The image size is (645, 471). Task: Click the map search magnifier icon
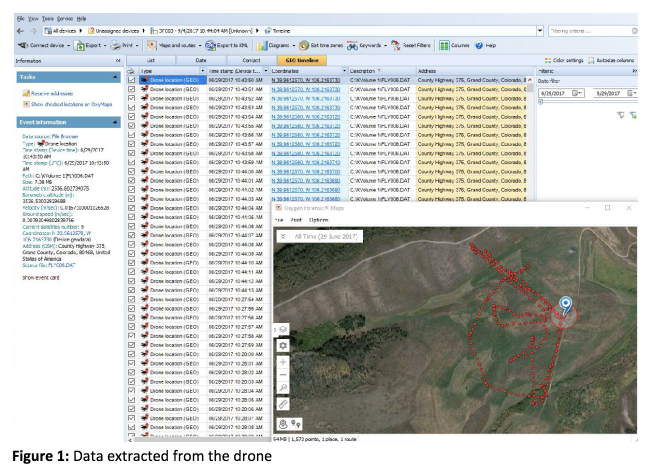283,387
